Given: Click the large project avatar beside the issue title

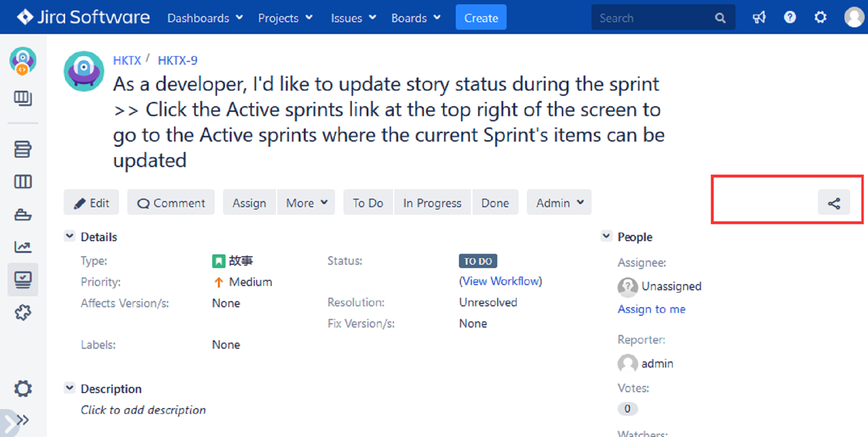Looking at the screenshot, I should 84,71.
